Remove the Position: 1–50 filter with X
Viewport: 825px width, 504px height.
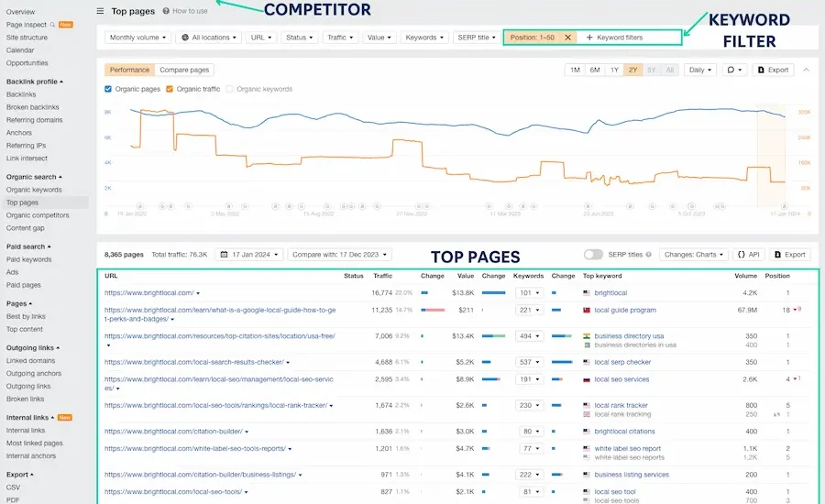click(x=567, y=38)
